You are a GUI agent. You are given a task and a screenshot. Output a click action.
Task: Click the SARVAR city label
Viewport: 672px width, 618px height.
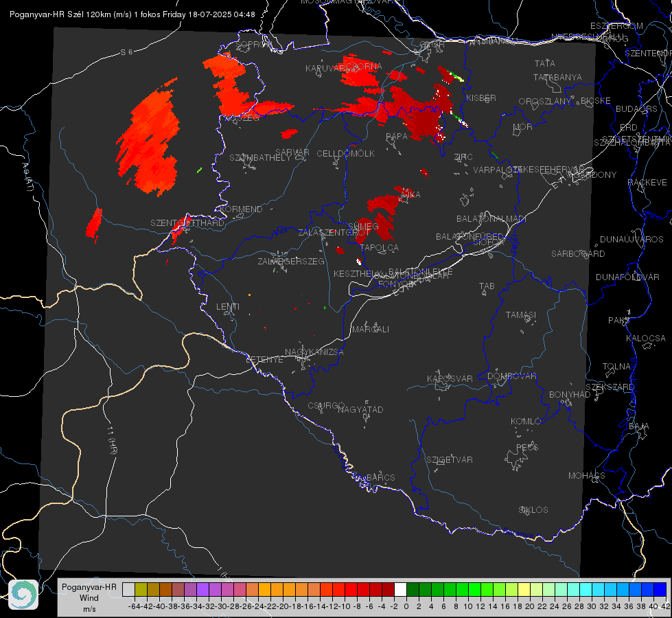[292, 152]
